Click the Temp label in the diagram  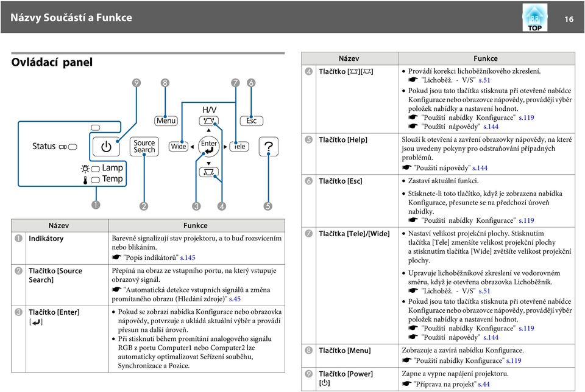(x=112, y=179)
